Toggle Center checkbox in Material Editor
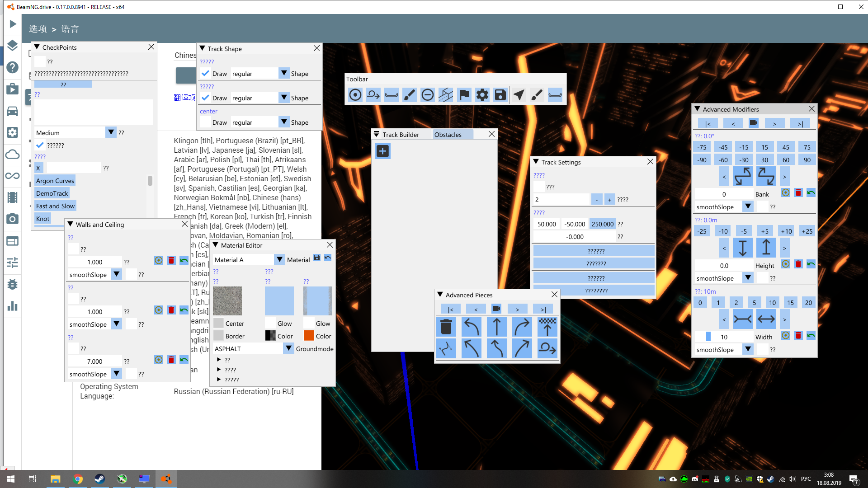 [x=218, y=323]
